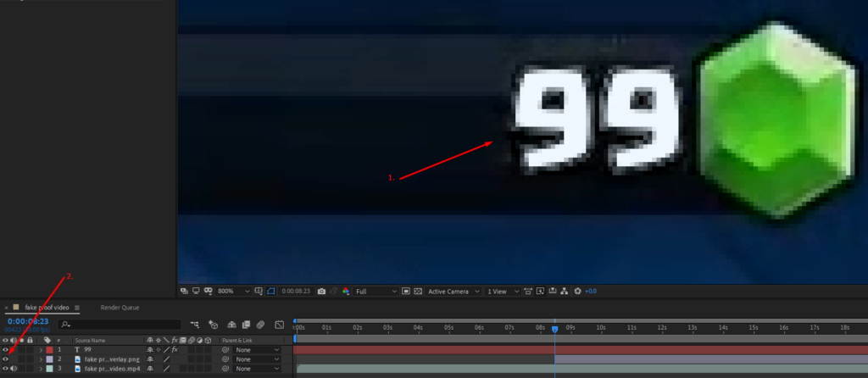868x378 pixels.
Task: Expand layer 2 fake pr...verlay.png properties
Action: (41, 359)
